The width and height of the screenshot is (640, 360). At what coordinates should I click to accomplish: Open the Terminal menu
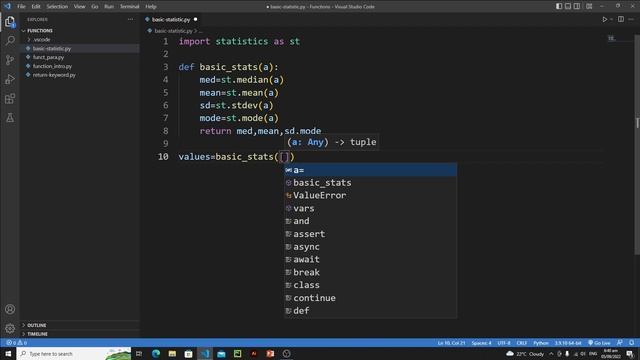[x=129, y=7]
